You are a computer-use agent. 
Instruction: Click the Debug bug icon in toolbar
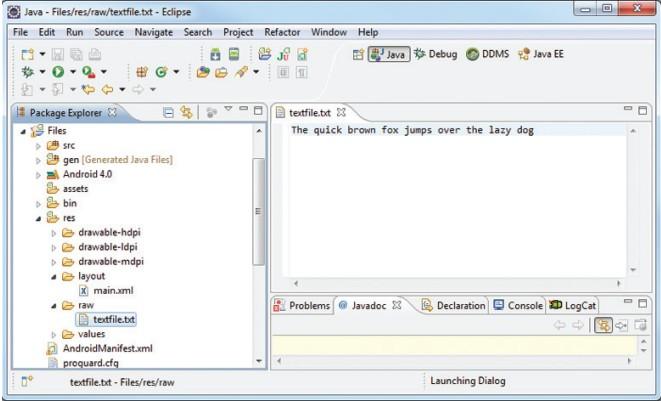(x=28, y=72)
